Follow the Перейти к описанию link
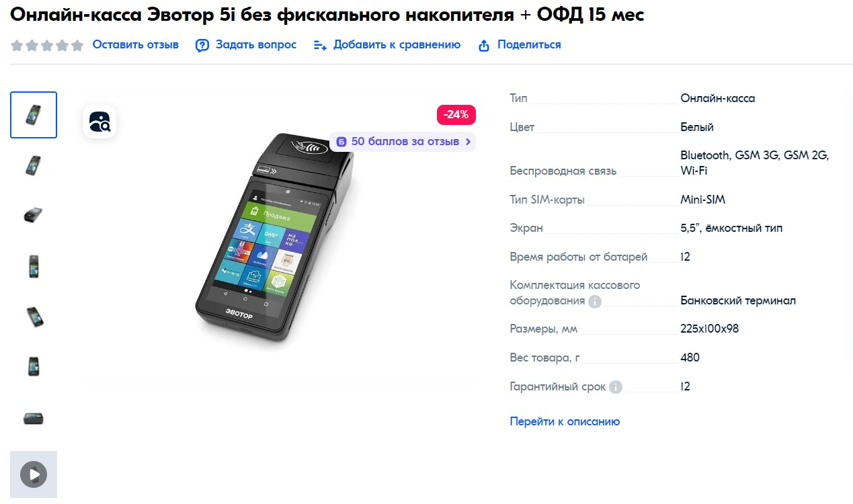 coord(565,421)
